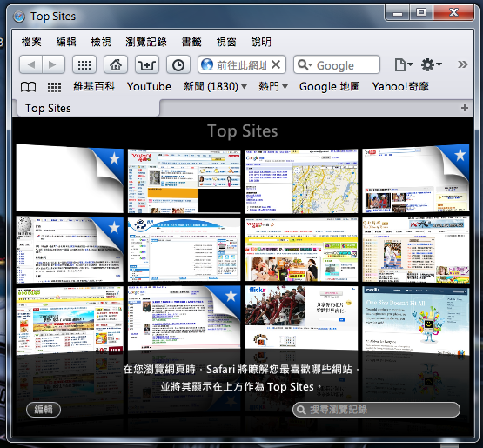The width and height of the screenshot is (483, 448).
Task: Expand the 熱門 bookmarks folder
Action: [273, 86]
